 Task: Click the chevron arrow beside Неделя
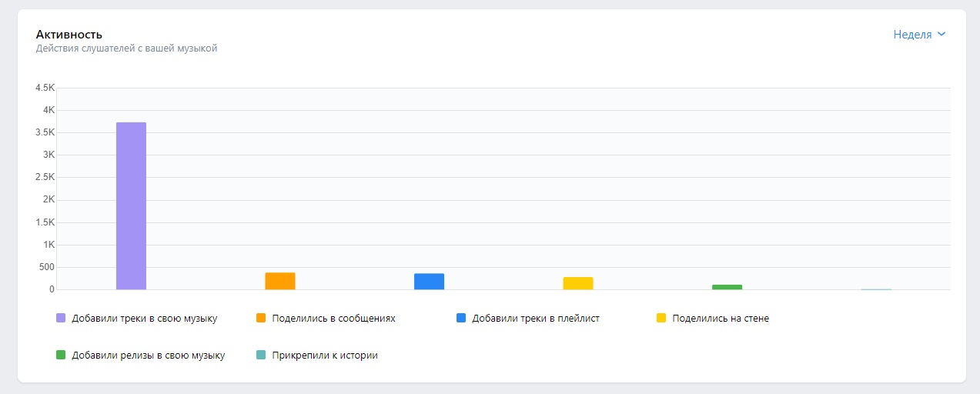click(x=942, y=35)
